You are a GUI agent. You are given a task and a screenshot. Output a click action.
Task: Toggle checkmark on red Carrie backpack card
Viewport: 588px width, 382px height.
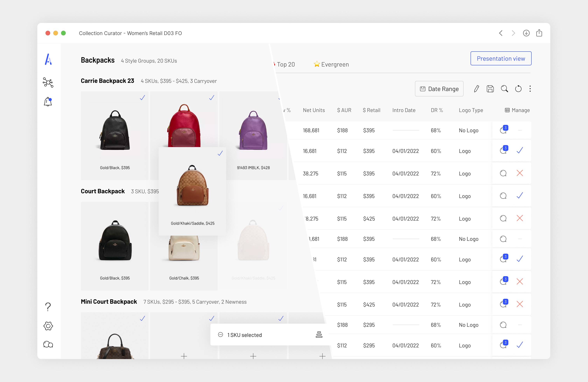pos(212,98)
